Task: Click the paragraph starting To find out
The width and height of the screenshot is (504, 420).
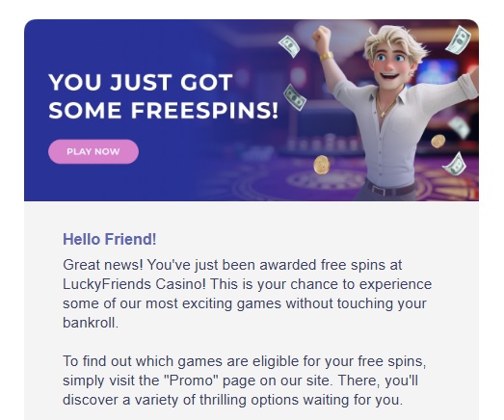Action: (x=244, y=381)
